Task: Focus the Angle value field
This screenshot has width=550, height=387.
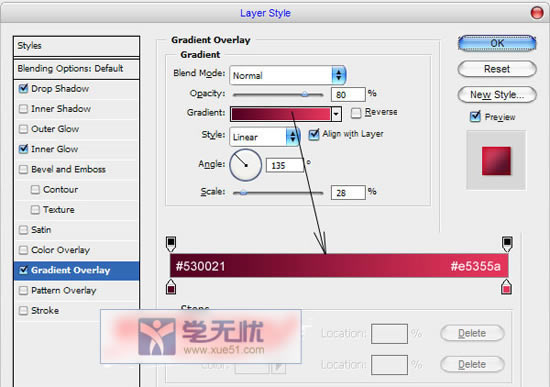Action: pyautogui.click(x=285, y=165)
